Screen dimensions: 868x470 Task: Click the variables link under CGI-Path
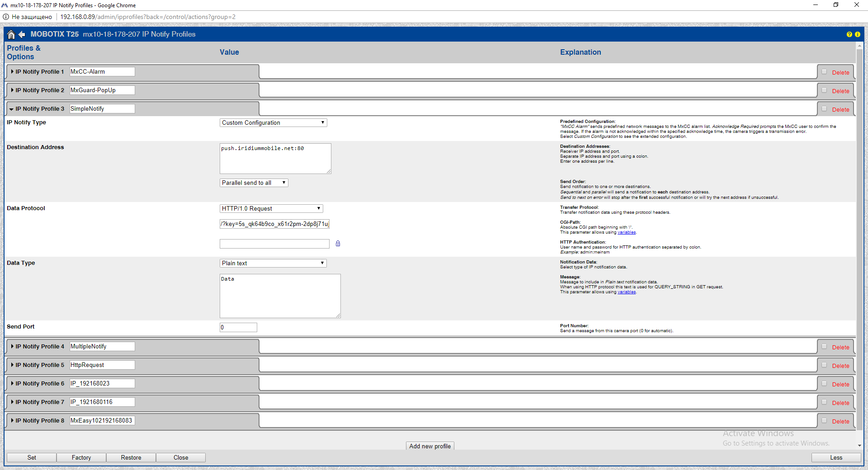click(x=627, y=232)
